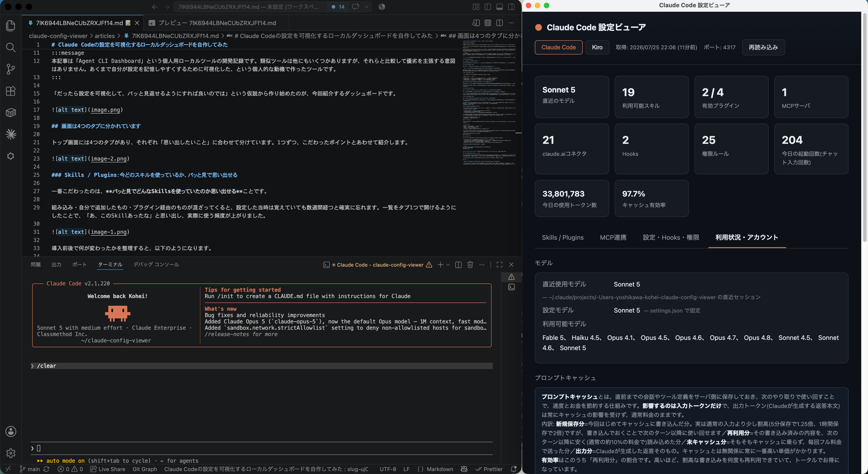Toggle the bottom panel layout icon
Viewport: 868px width, 474px height.
tap(499, 7)
